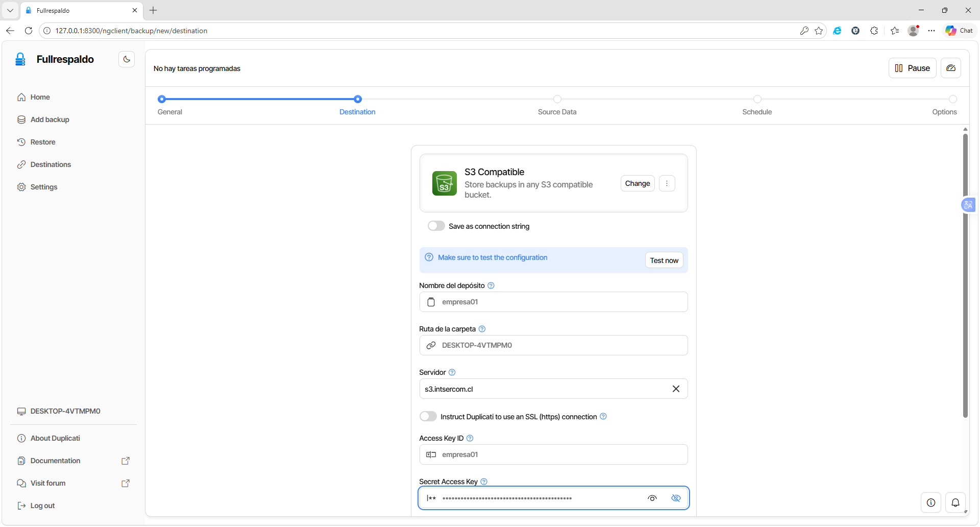This screenshot has height=527, width=980.
Task: Open a new browser tab
Action: [x=153, y=10]
